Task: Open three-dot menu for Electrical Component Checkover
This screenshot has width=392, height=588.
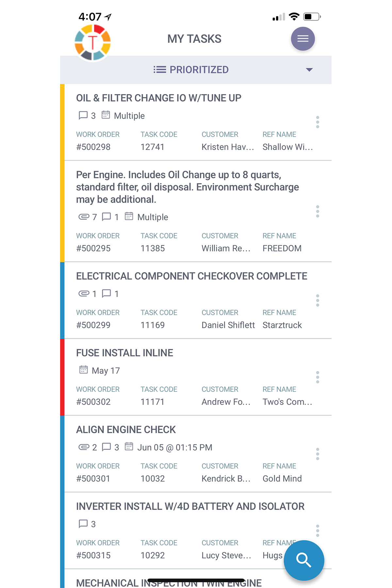Action: (318, 301)
